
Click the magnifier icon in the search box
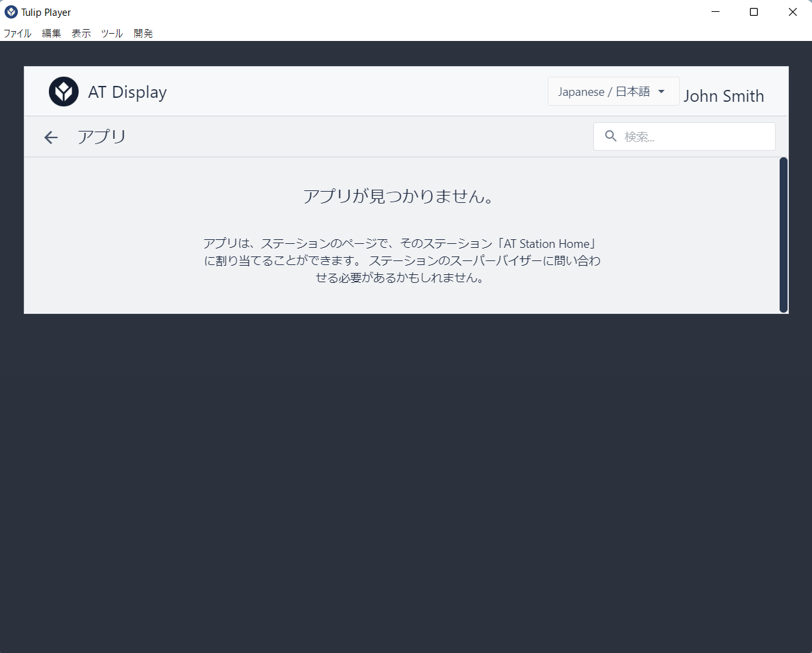611,136
